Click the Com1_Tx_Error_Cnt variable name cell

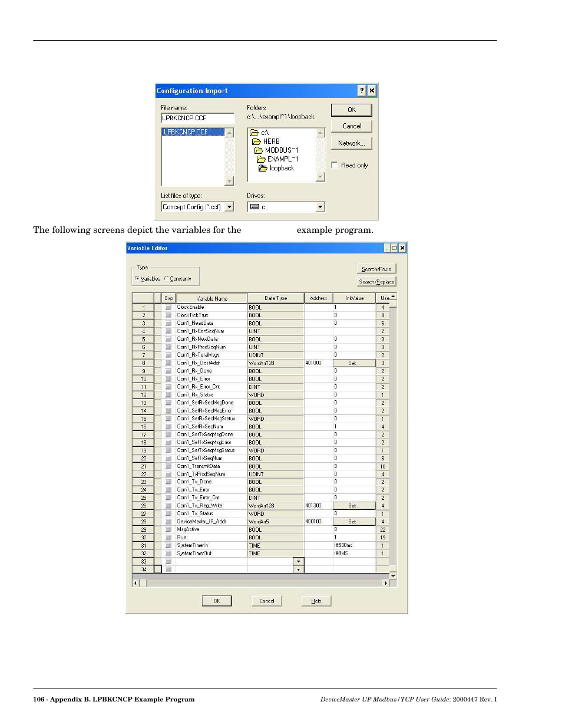coord(211,498)
